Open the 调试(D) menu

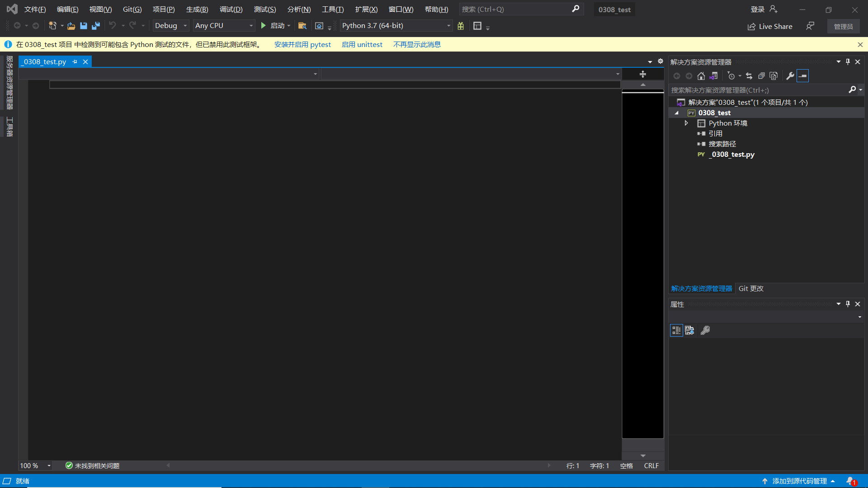pyautogui.click(x=231, y=9)
